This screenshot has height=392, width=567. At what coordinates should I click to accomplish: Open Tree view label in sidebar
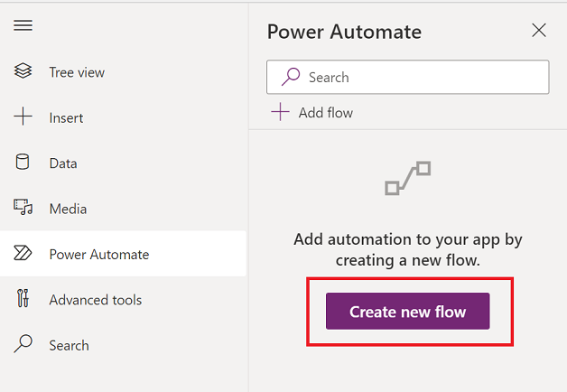pos(77,72)
